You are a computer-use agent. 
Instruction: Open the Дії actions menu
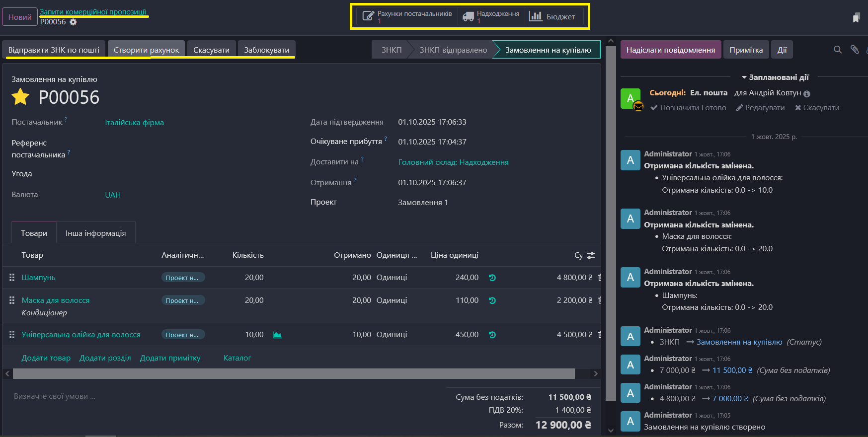point(782,50)
